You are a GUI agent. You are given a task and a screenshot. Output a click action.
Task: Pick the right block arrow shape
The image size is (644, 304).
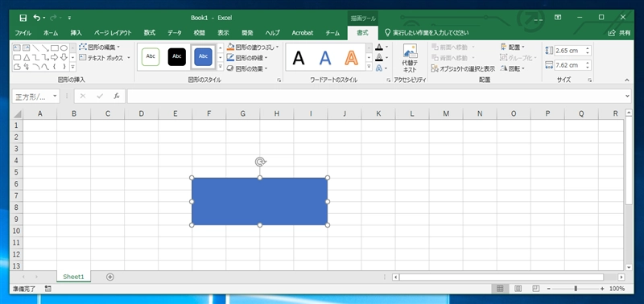coord(55,57)
